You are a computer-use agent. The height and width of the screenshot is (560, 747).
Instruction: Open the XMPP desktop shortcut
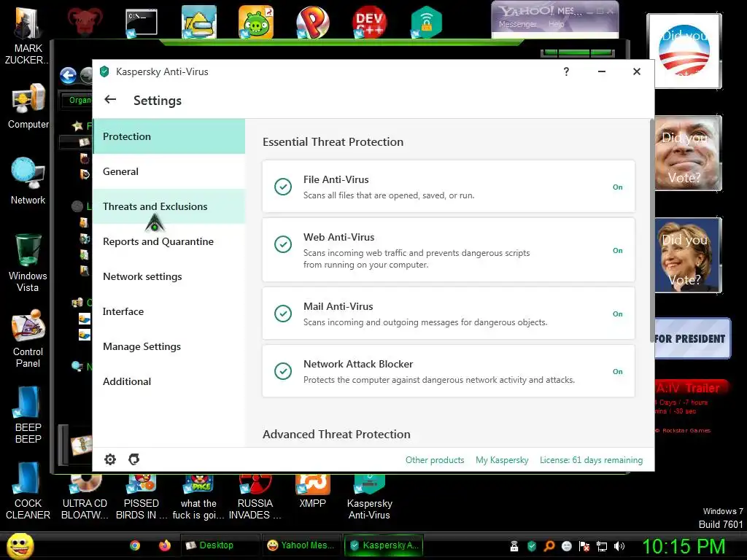point(312,491)
